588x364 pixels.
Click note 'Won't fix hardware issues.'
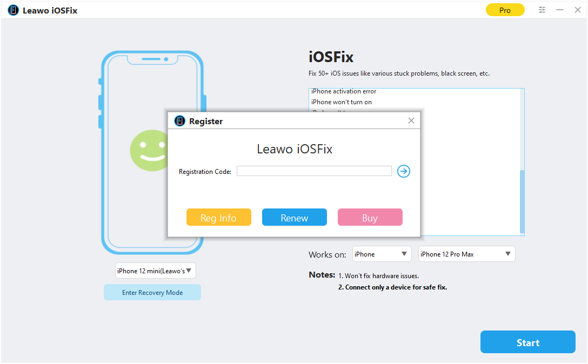[378, 276]
